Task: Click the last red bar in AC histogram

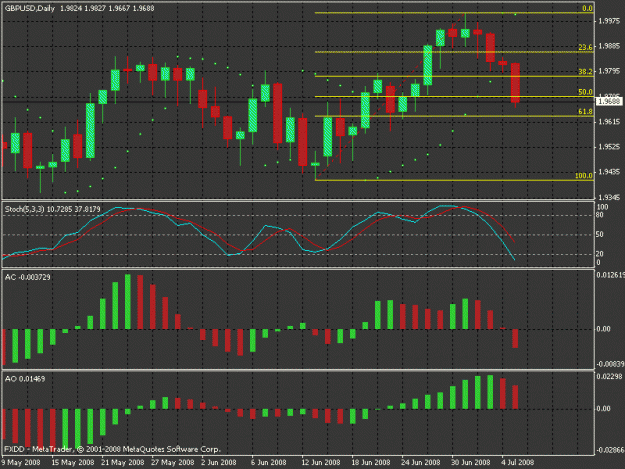Action: pyautogui.click(x=515, y=338)
